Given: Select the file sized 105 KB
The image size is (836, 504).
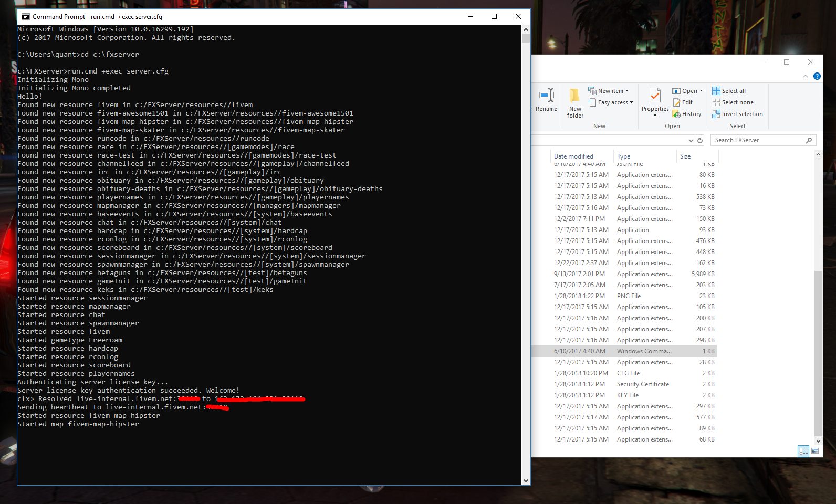Looking at the screenshot, I should (624, 307).
